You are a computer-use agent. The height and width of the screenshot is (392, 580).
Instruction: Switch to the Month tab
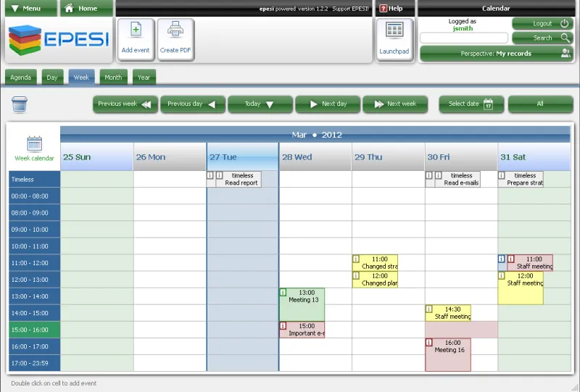point(113,78)
